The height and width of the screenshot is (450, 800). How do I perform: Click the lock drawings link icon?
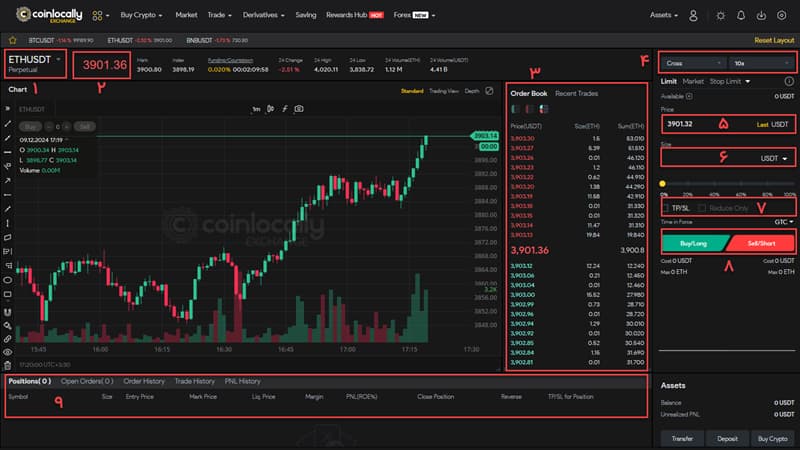(8, 339)
